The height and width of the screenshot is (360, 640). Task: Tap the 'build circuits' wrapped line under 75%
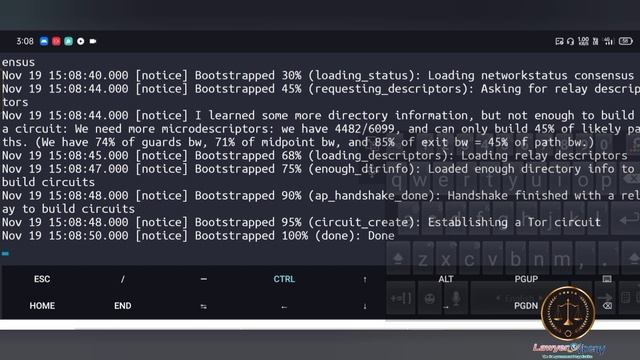[x=48, y=182]
